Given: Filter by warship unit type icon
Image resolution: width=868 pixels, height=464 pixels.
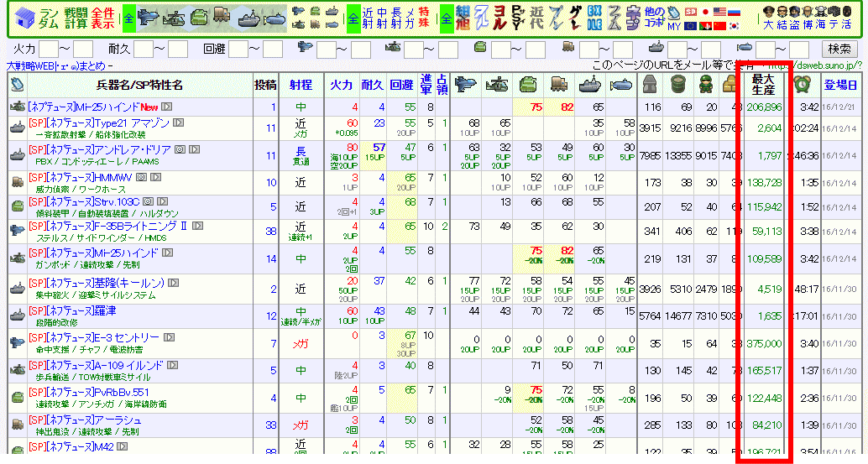Looking at the screenshot, I should point(248,19).
